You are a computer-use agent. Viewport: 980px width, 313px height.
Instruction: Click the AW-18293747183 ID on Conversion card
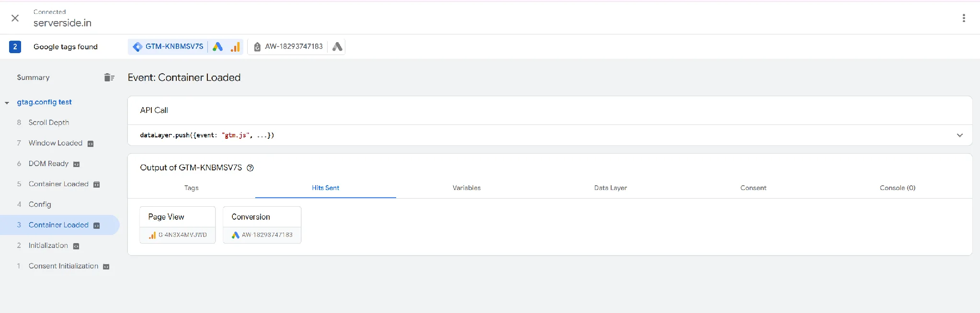click(267, 235)
